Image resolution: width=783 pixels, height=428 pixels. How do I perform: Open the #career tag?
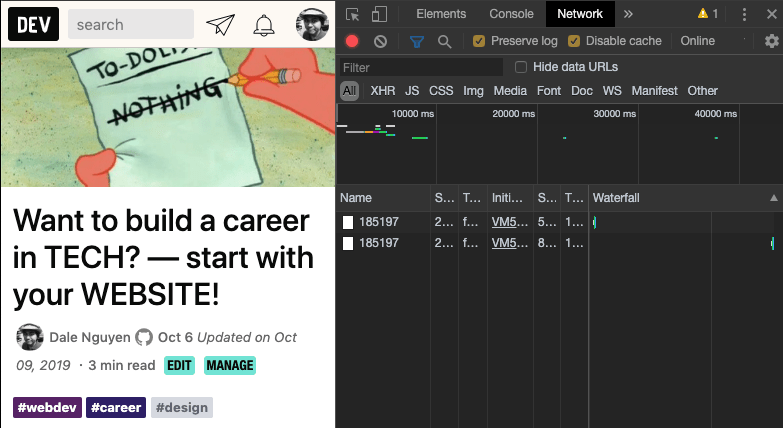coord(116,408)
